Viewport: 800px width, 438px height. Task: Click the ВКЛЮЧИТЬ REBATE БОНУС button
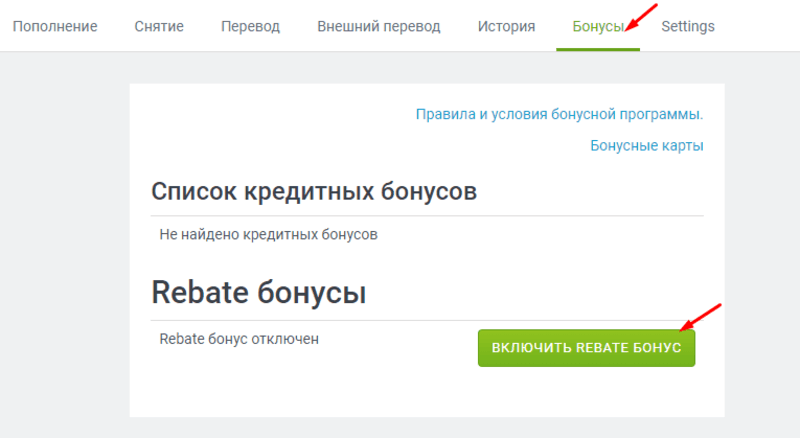tap(586, 348)
